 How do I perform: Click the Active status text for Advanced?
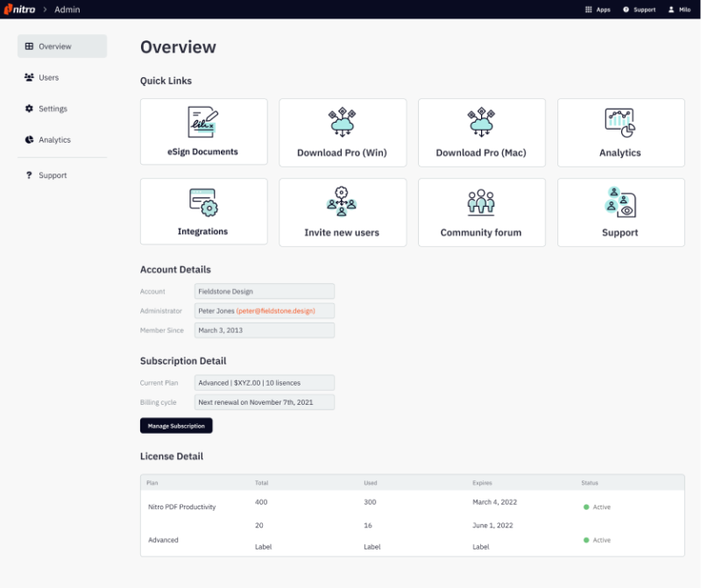(x=602, y=540)
